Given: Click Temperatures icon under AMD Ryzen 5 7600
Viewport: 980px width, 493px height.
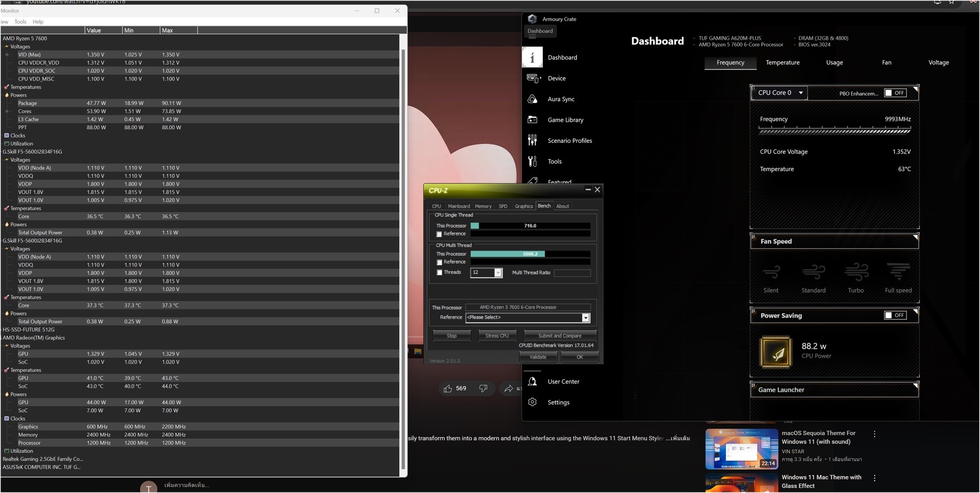Looking at the screenshot, I should (x=7, y=87).
